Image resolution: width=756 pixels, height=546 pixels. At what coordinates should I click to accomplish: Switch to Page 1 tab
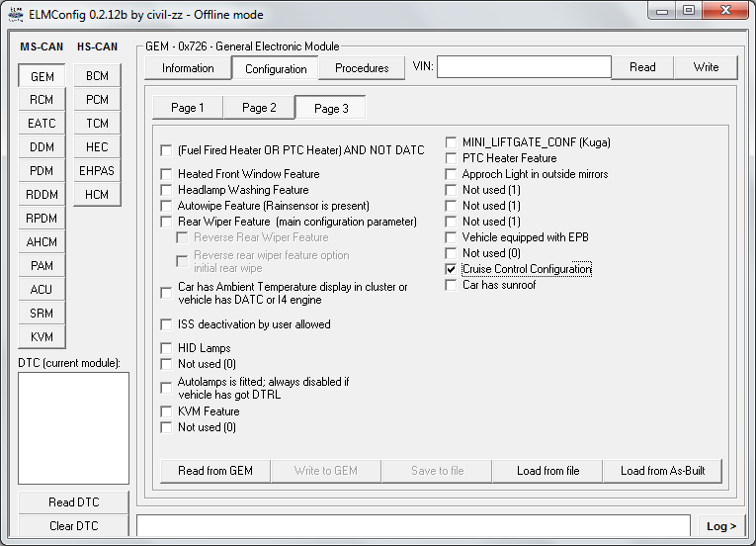pyautogui.click(x=188, y=108)
